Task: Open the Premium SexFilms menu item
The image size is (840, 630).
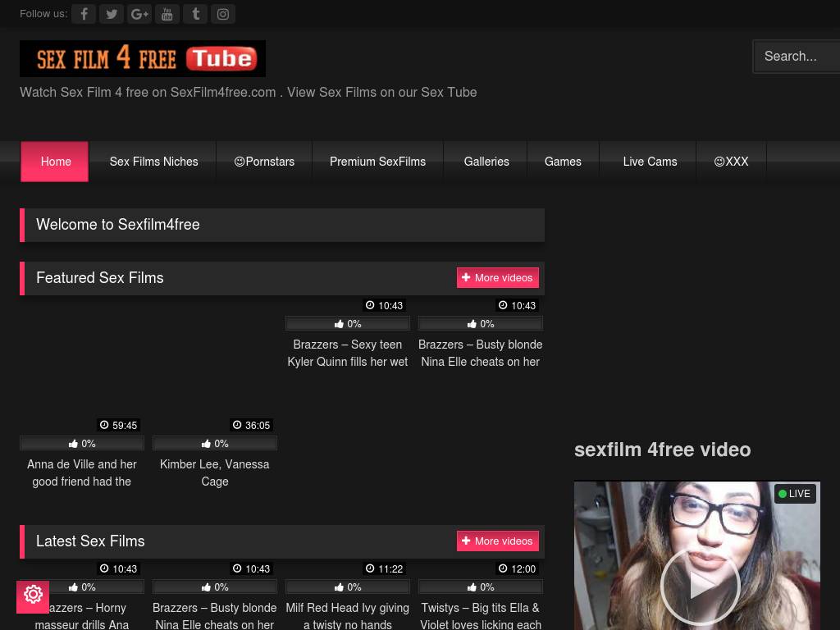Action: pos(377,162)
